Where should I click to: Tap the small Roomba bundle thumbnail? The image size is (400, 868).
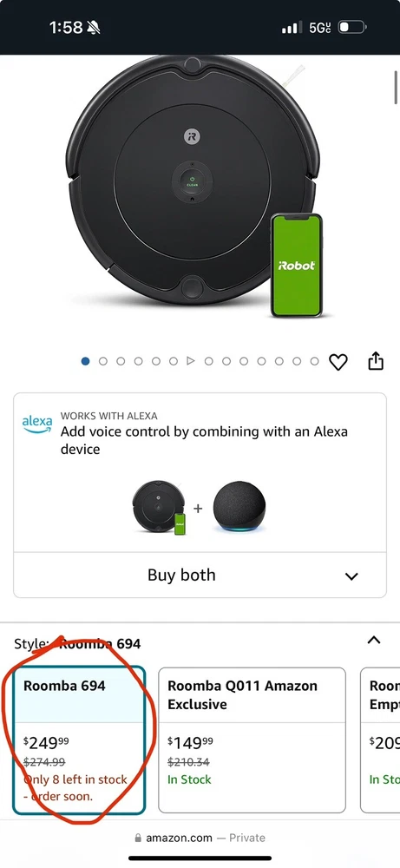(x=160, y=508)
